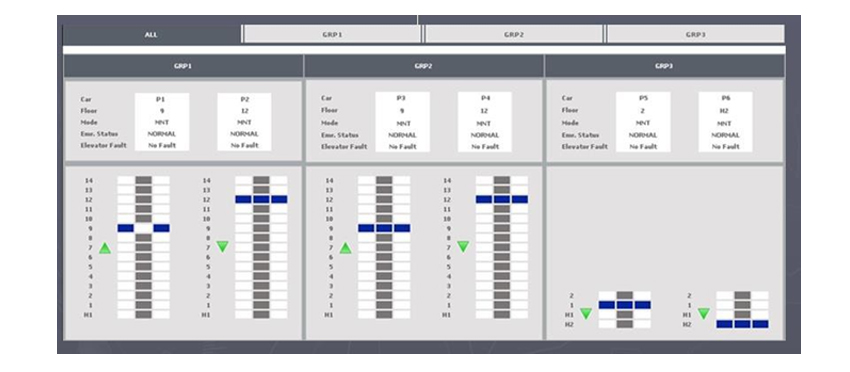Click the GRP2 section header
This screenshot has height=372, width=850.
pyautogui.click(x=424, y=66)
